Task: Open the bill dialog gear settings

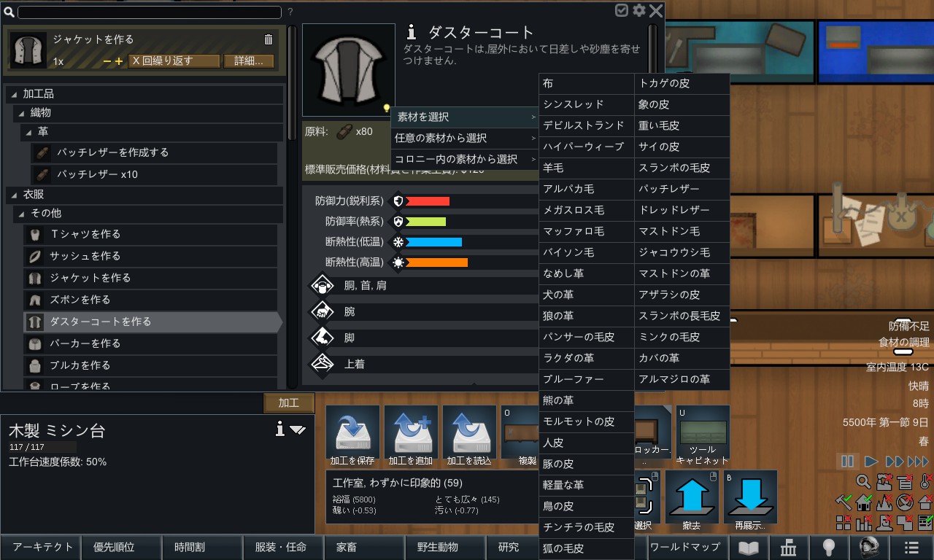Action: click(x=639, y=10)
